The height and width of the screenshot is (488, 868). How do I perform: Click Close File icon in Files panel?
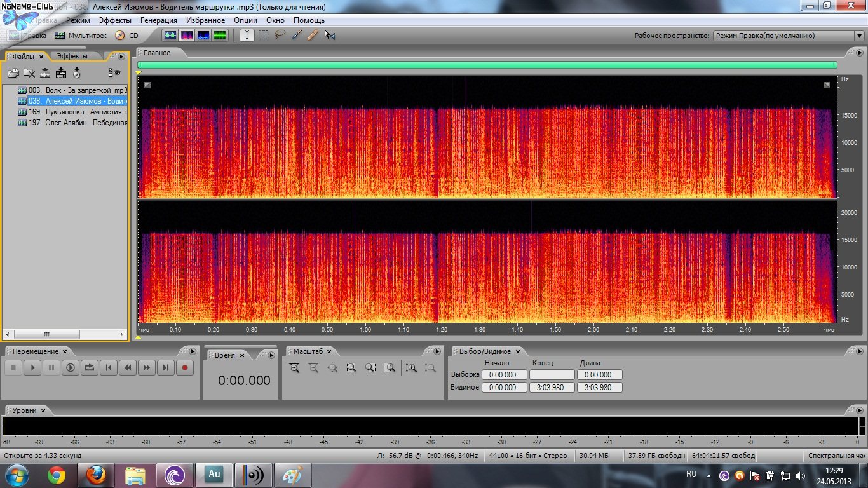29,73
